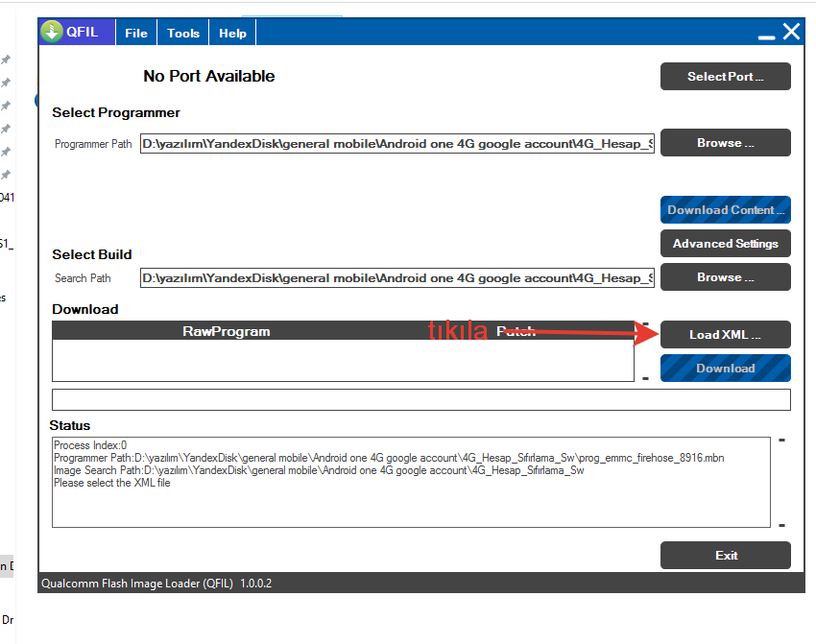Select the RawProgram column header
Viewport: 816px width, 644px height.
(x=226, y=331)
